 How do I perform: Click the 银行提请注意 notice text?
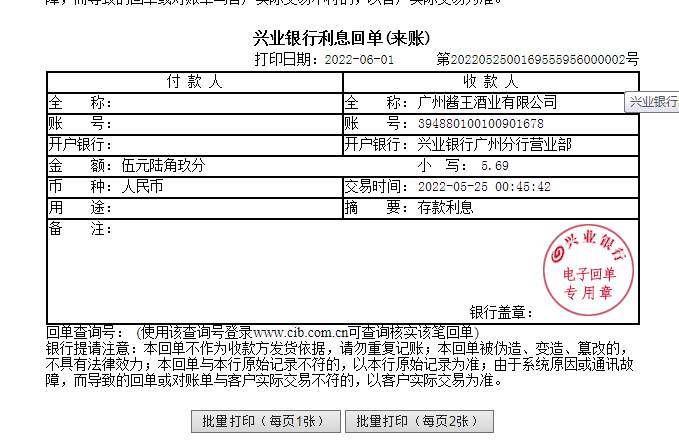(x=340, y=364)
